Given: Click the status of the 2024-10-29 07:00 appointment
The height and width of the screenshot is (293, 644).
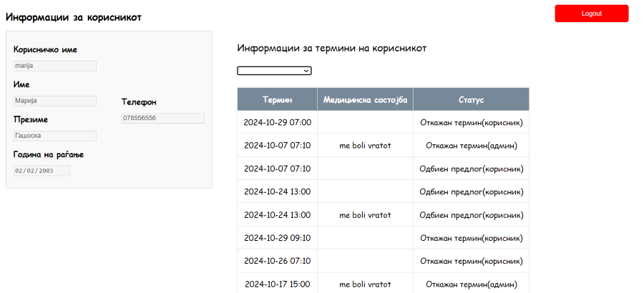Looking at the screenshot, I should point(471,122).
